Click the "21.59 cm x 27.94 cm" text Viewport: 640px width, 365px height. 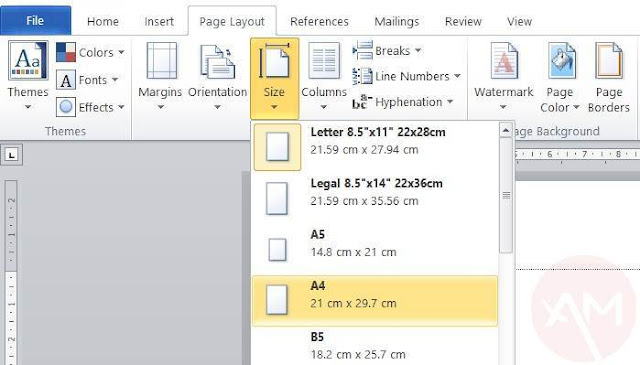coord(364,150)
